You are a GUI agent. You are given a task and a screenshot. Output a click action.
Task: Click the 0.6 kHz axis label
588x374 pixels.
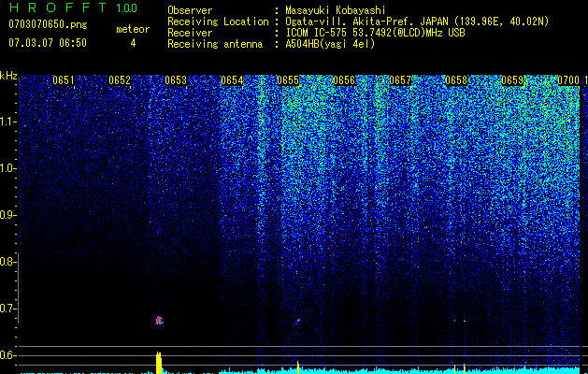[x=7, y=355]
